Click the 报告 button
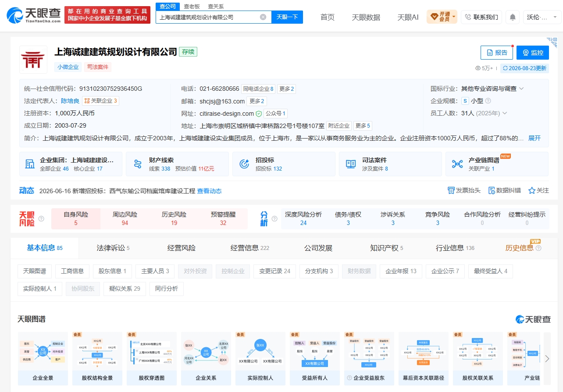Screen dimensions: 563x392 497,53
